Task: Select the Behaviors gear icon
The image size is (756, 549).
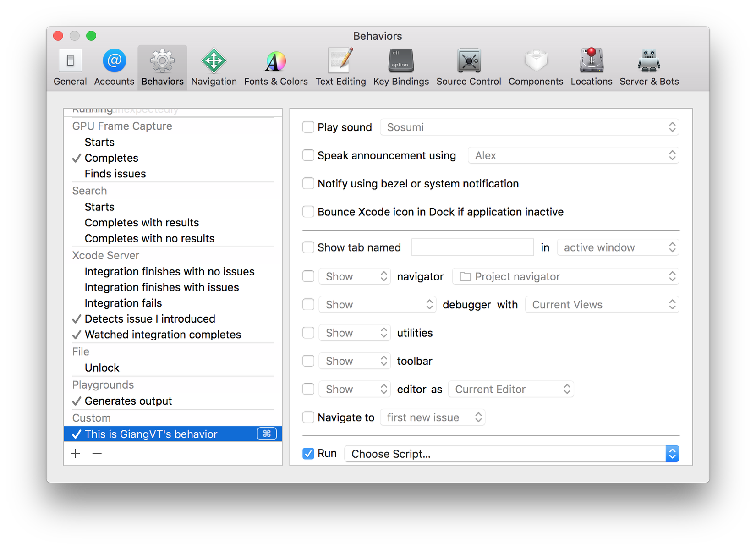Action: 162,67
